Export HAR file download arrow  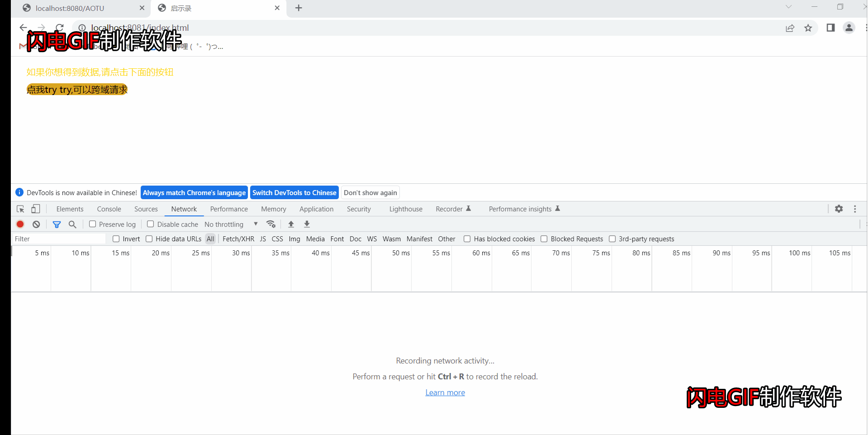[x=307, y=224]
